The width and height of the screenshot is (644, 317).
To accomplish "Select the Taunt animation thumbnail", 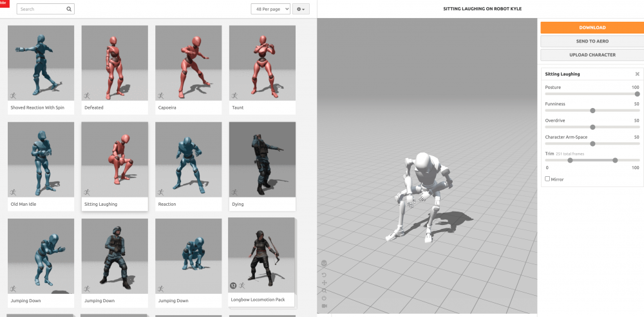I will (x=263, y=63).
